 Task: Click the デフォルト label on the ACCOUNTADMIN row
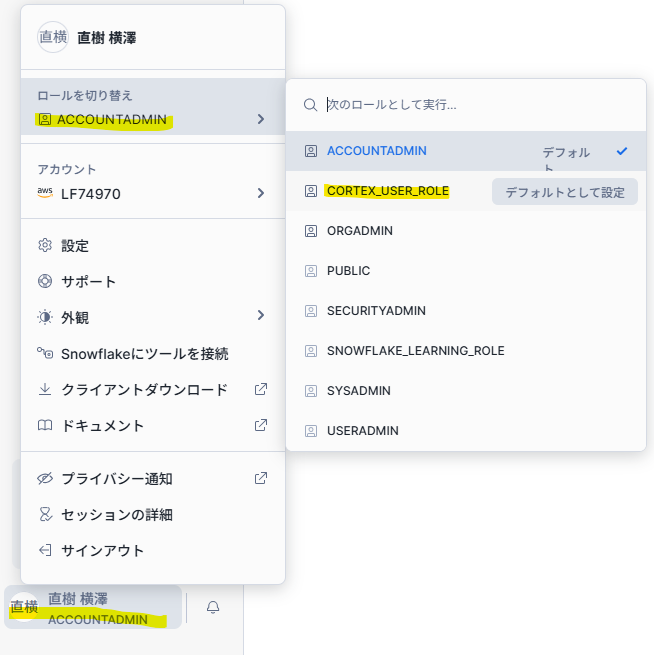pyautogui.click(x=566, y=157)
